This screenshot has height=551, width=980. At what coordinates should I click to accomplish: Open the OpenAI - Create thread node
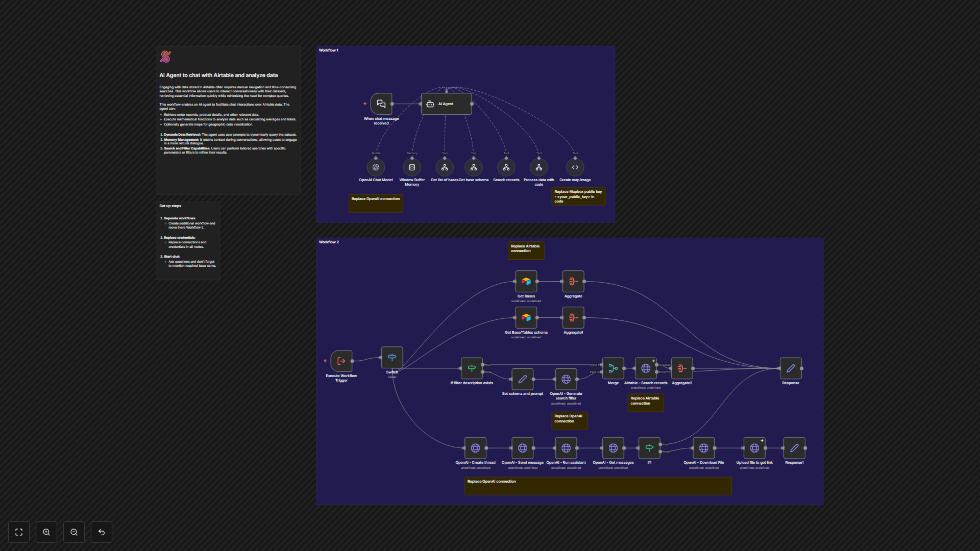(x=475, y=448)
